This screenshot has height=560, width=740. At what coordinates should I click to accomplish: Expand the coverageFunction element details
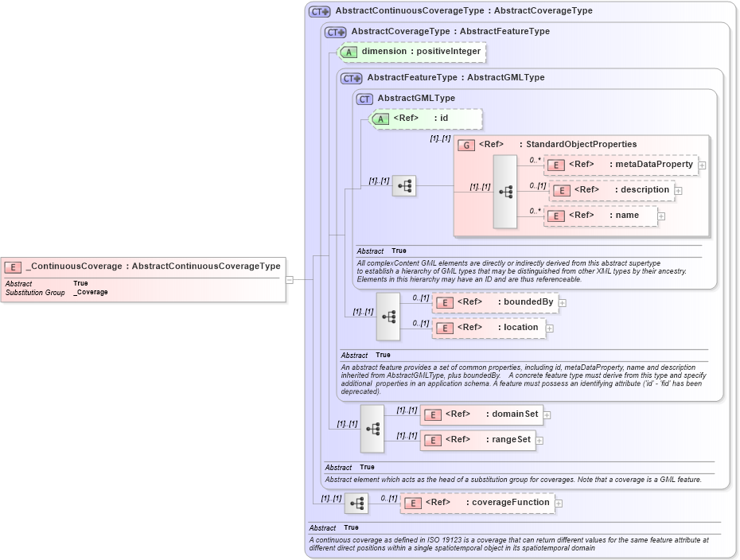tap(559, 503)
